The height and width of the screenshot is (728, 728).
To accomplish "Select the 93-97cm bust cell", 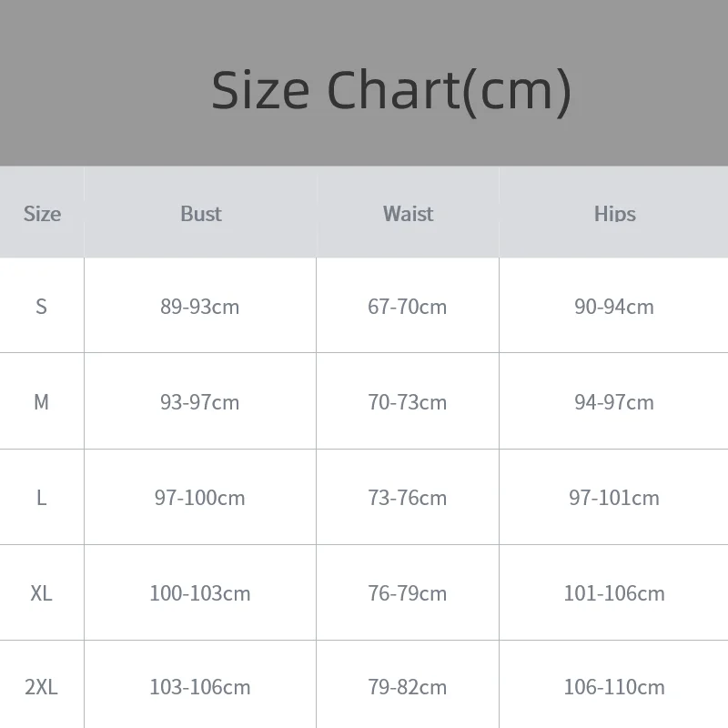I will pos(200,402).
